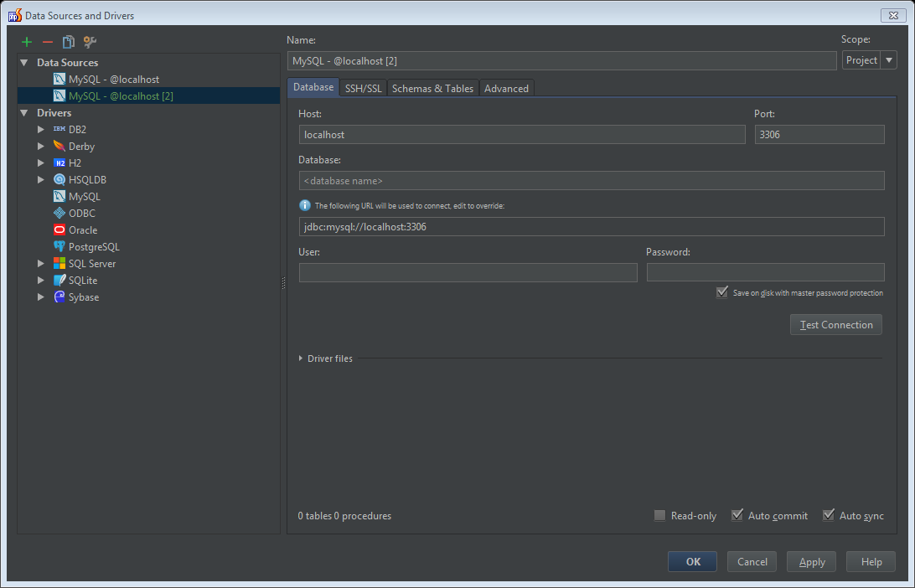Viewport: 915px width, 588px height.
Task: Switch to the Database tab
Action: 313,87
